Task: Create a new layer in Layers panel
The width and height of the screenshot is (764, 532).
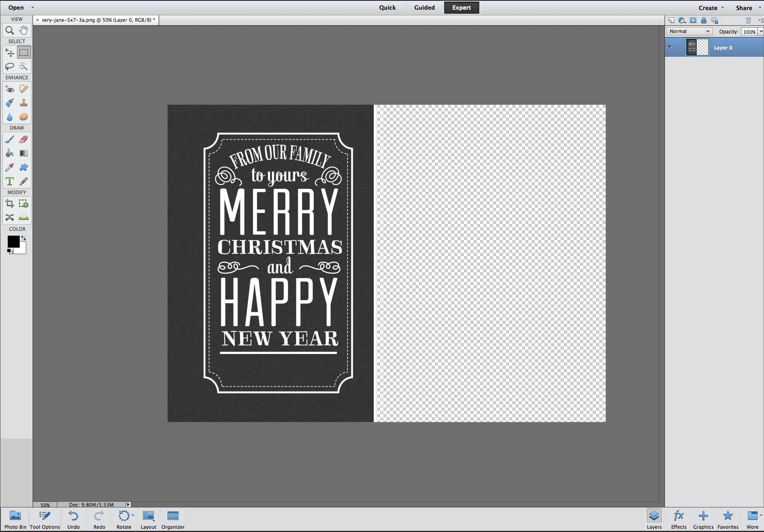Action: (x=671, y=20)
